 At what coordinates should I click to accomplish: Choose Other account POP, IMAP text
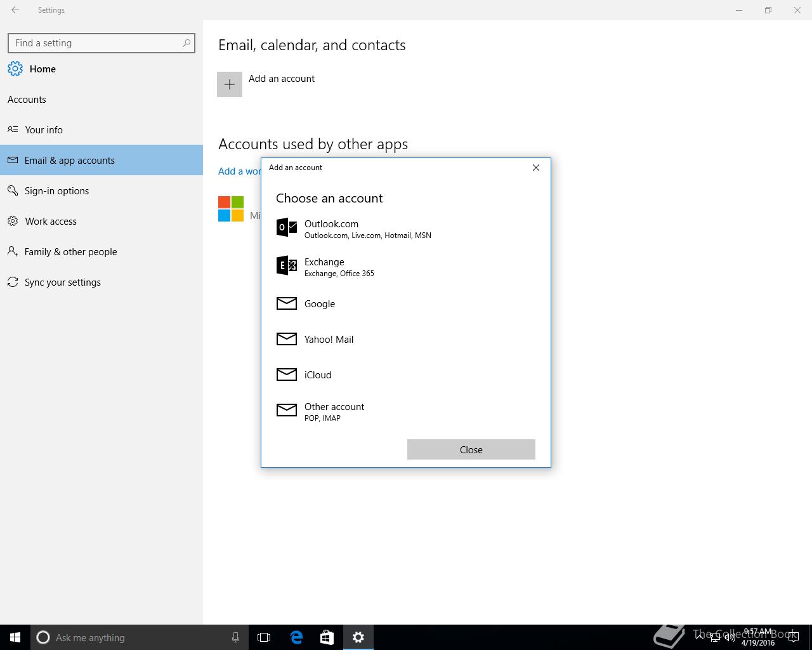334,412
